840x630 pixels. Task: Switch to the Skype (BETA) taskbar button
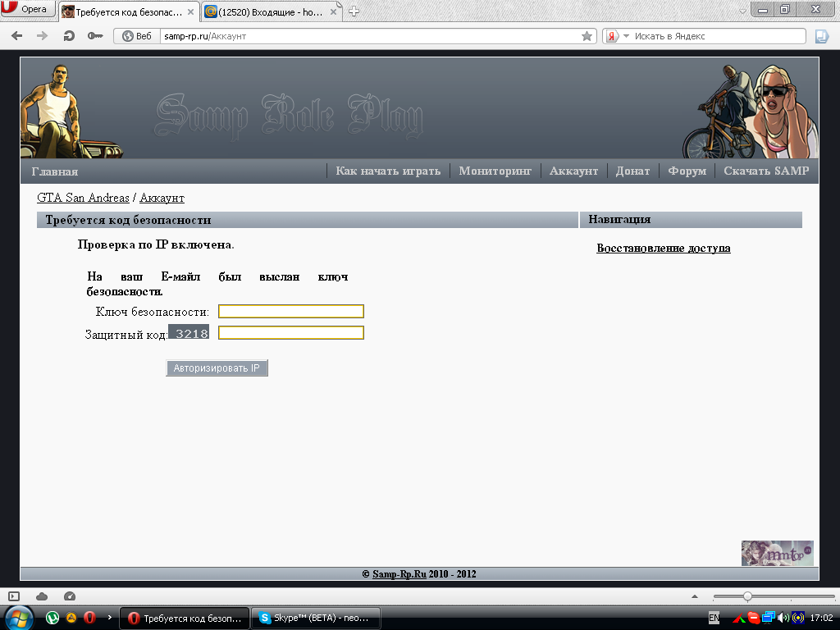click(x=316, y=619)
